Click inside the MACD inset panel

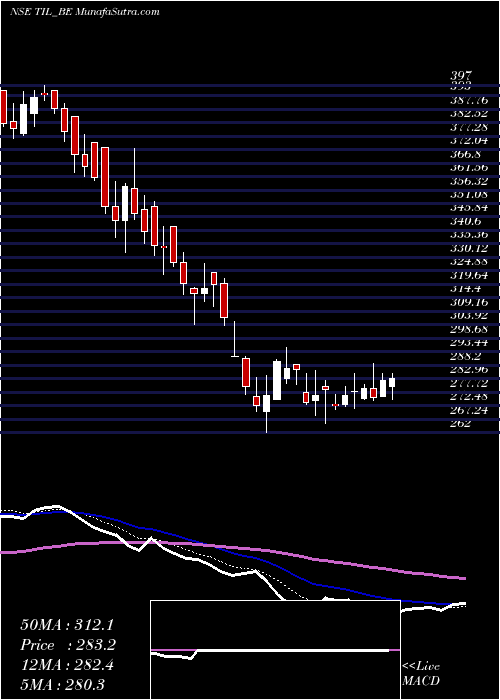click(x=275, y=650)
